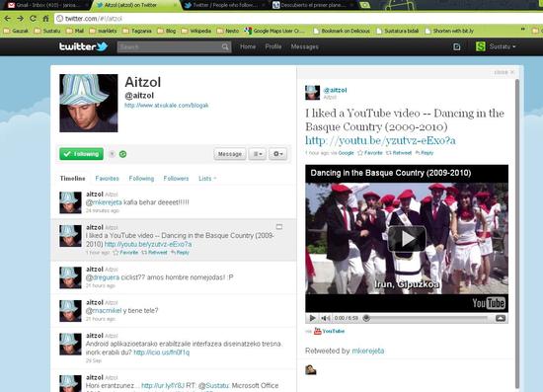Reply to the tweet in the detail pane

point(425,153)
